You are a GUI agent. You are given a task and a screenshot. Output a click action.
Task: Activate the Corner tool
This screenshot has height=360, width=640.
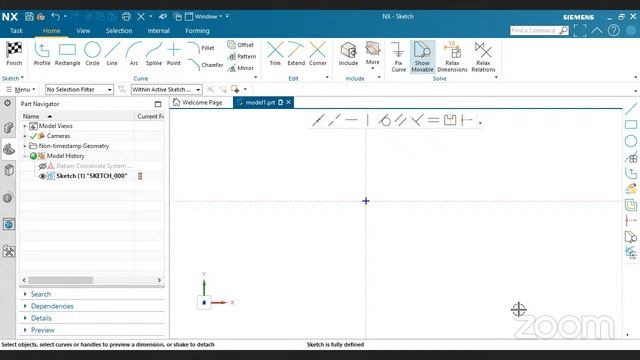click(318, 53)
